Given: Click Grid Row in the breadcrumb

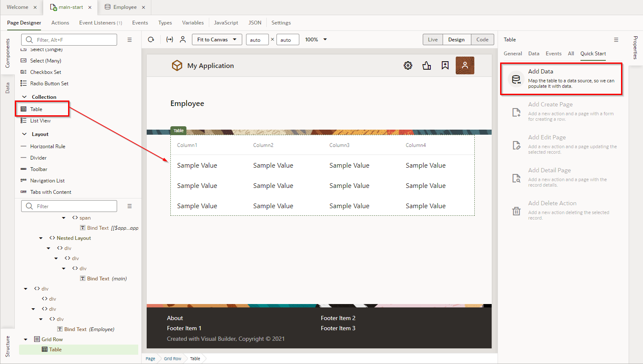Looking at the screenshot, I should 172,359.
